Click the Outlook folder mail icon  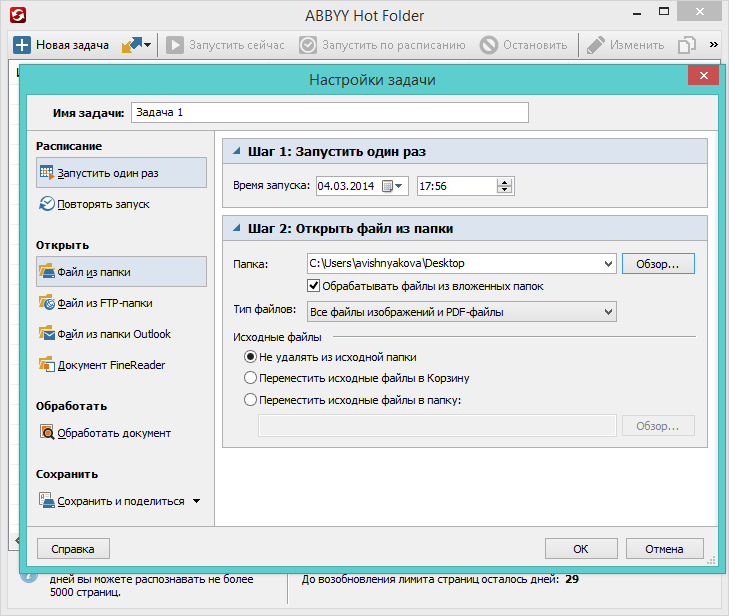[46, 333]
